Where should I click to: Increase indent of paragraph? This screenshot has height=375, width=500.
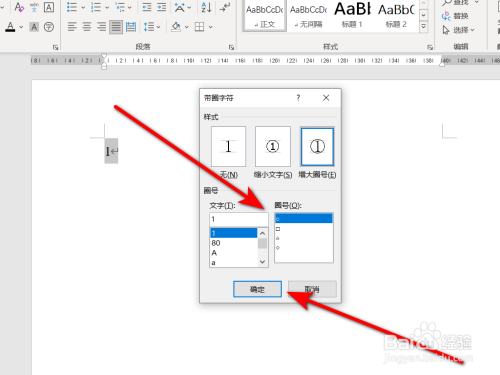161,7
